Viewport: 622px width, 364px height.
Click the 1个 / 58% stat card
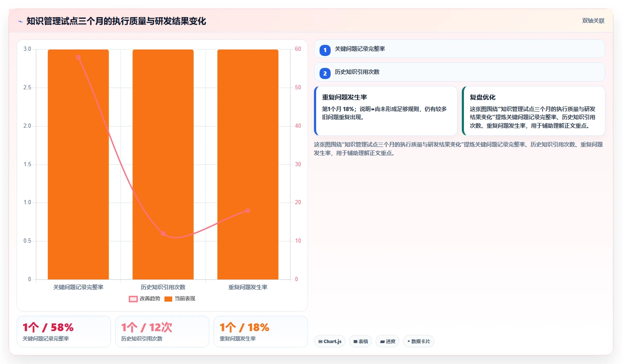(x=64, y=332)
